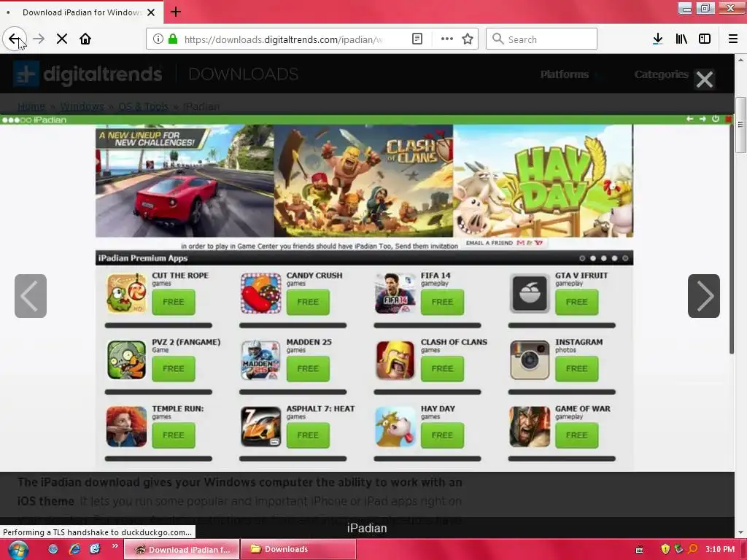
Task: Click the Cut the Rope app icon
Action: (126, 293)
